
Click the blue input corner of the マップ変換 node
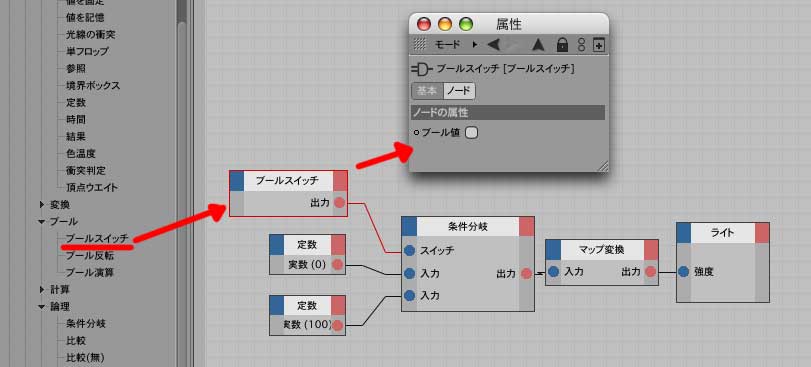(553, 250)
